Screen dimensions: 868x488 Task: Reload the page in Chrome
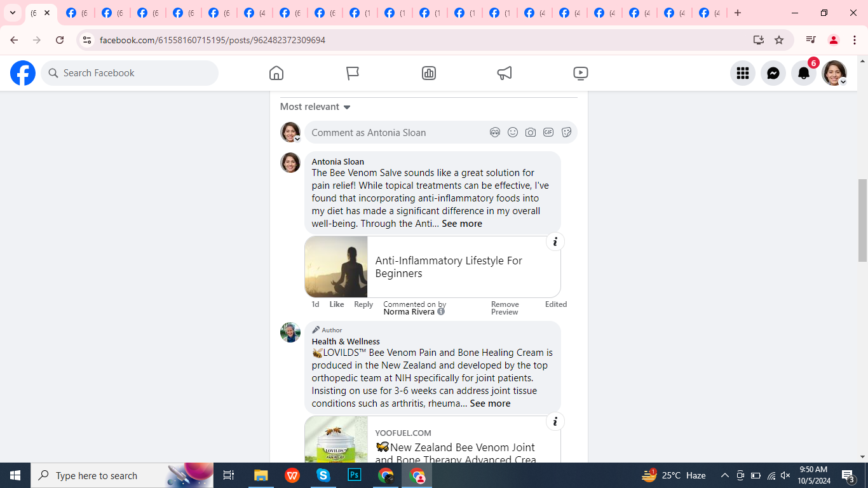coord(60,40)
